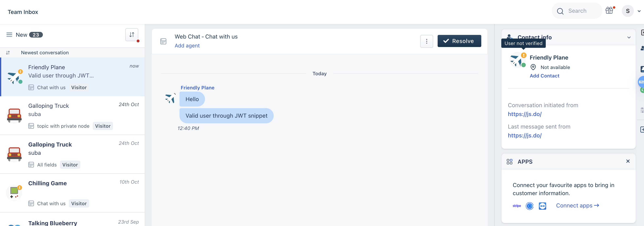Click the Friendly Plane avatar in contact info
The height and width of the screenshot is (226, 644).
pyautogui.click(x=516, y=61)
